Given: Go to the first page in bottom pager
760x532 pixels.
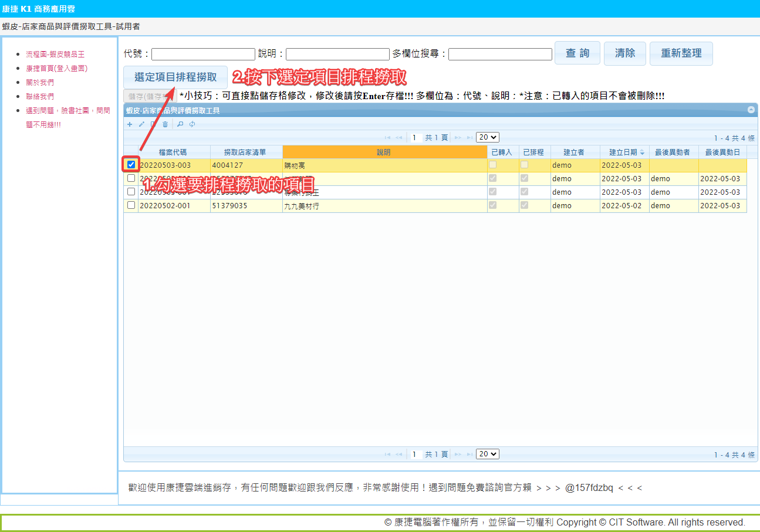Looking at the screenshot, I should pyautogui.click(x=387, y=455).
